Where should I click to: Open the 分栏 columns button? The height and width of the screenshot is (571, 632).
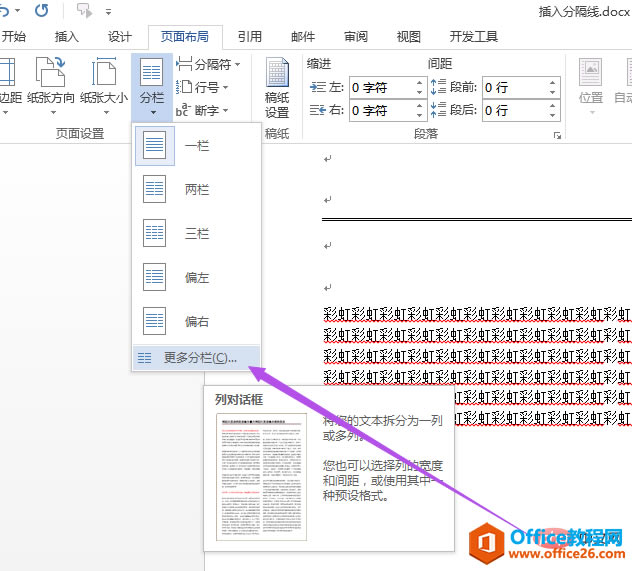coord(152,86)
